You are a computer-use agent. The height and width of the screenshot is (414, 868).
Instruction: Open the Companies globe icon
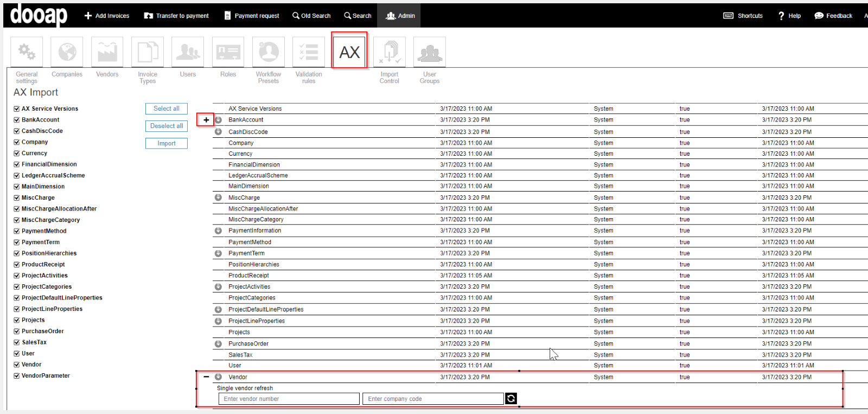click(x=67, y=52)
